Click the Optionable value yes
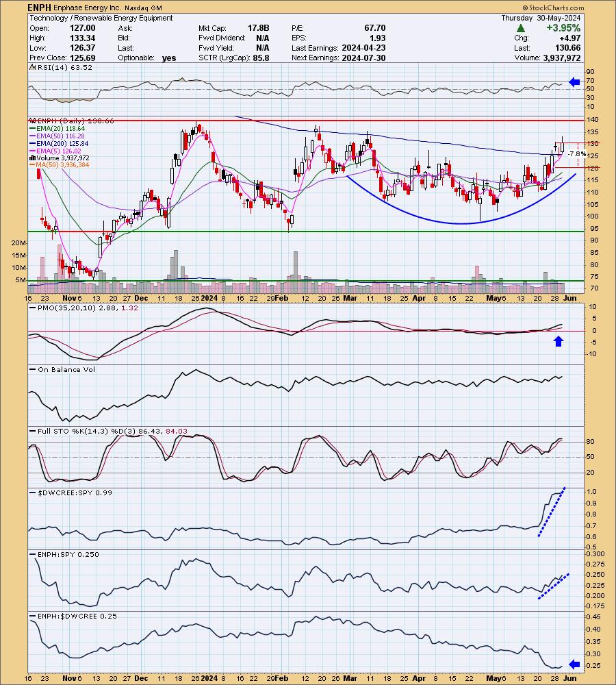The width and height of the screenshot is (616, 685). pos(169,58)
